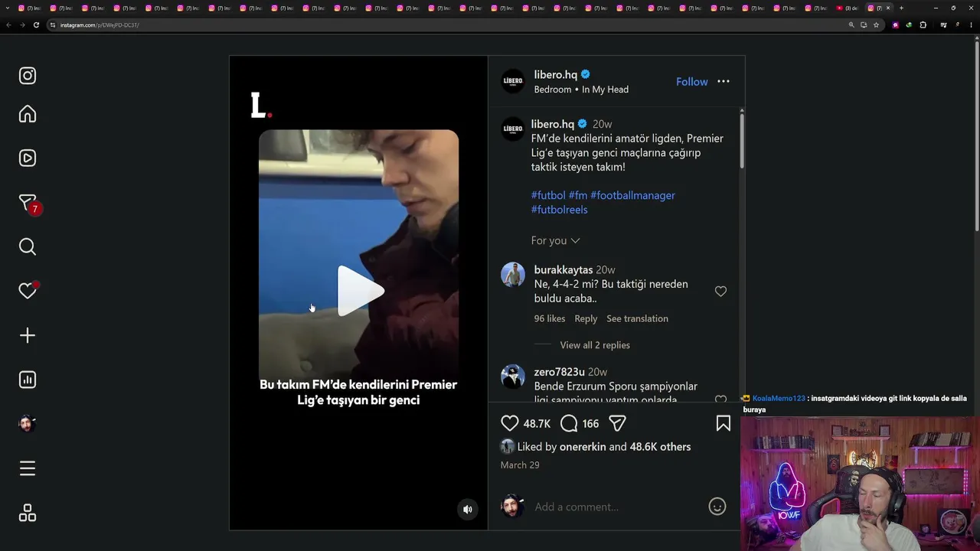Viewport: 980px width, 551px height.
Task: Open onererkin's profile from Liked by
Action: [583, 447]
